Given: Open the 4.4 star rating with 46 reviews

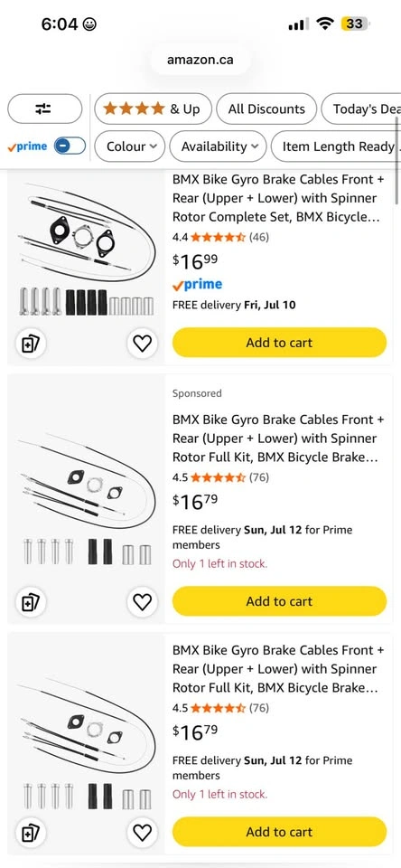Looking at the screenshot, I should point(220,237).
